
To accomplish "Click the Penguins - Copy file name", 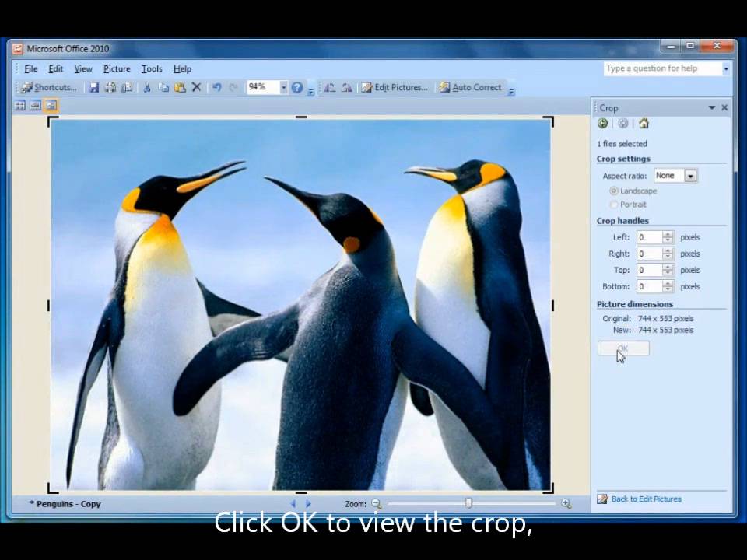I will 68,504.
